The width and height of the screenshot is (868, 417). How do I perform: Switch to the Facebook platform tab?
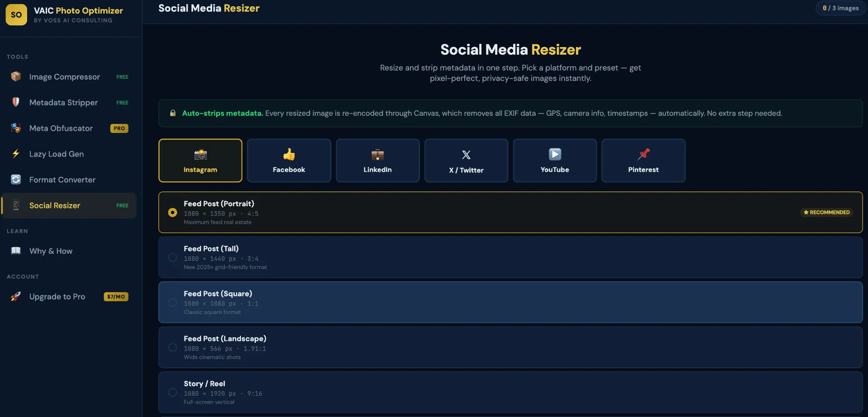point(289,161)
